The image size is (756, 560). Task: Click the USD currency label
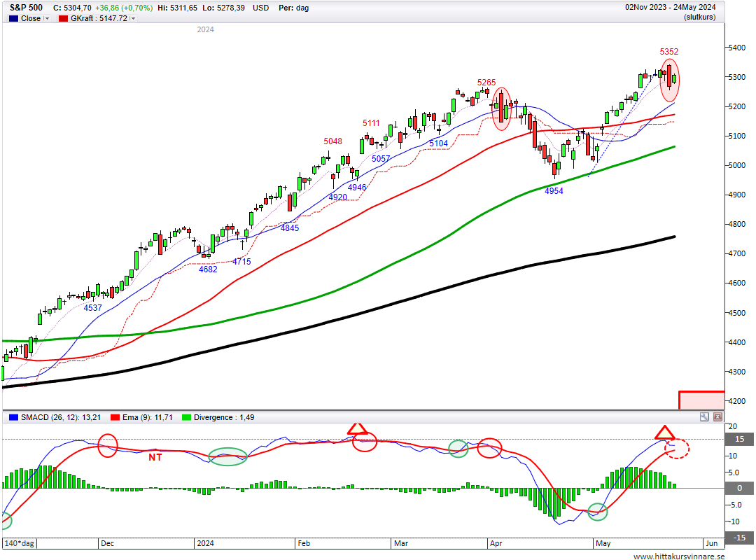click(261, 8)
